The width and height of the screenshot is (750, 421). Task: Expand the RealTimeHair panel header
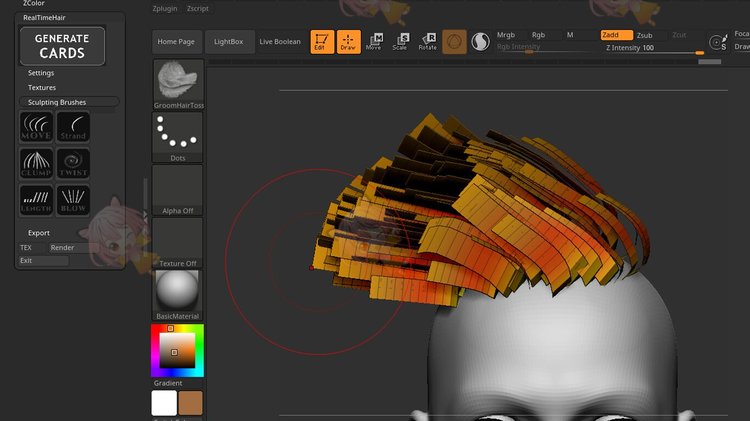pos(44,18)
